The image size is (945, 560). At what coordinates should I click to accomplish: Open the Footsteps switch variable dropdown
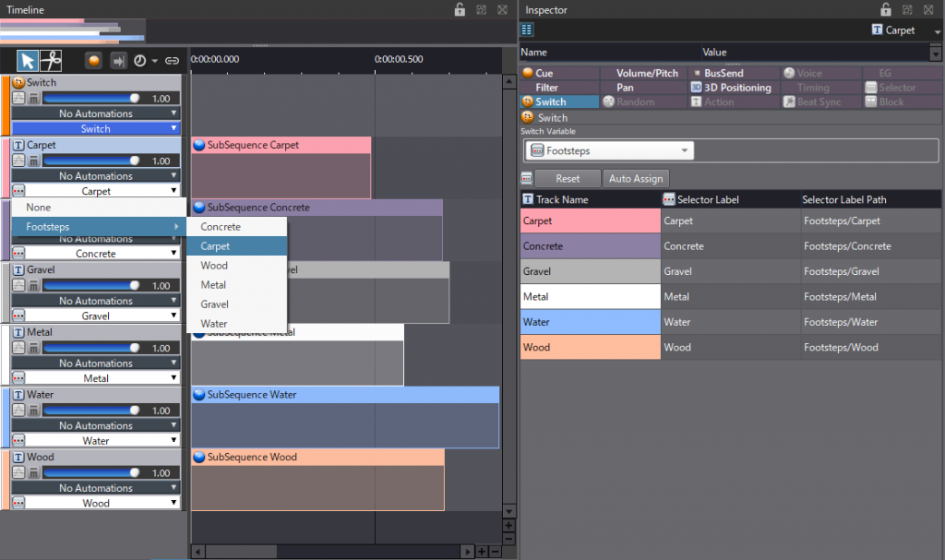[x=608, y=149]
